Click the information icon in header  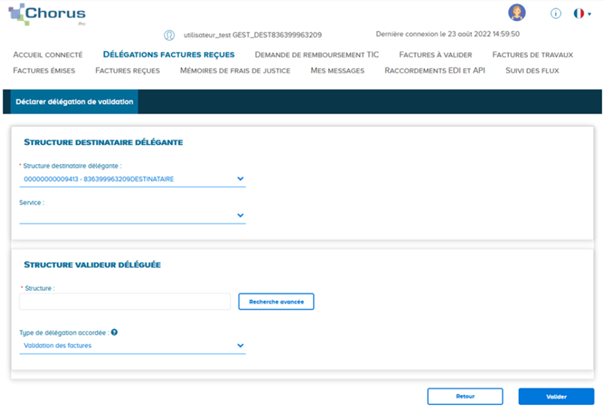[556, 14]
